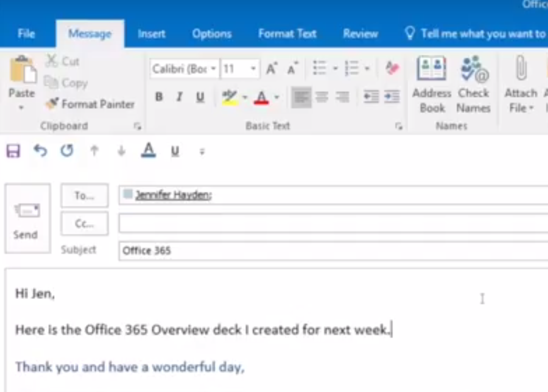This screenshot has height=392, width=548.
Task: Customize the quick access toolbar
Action: [202, 152]
